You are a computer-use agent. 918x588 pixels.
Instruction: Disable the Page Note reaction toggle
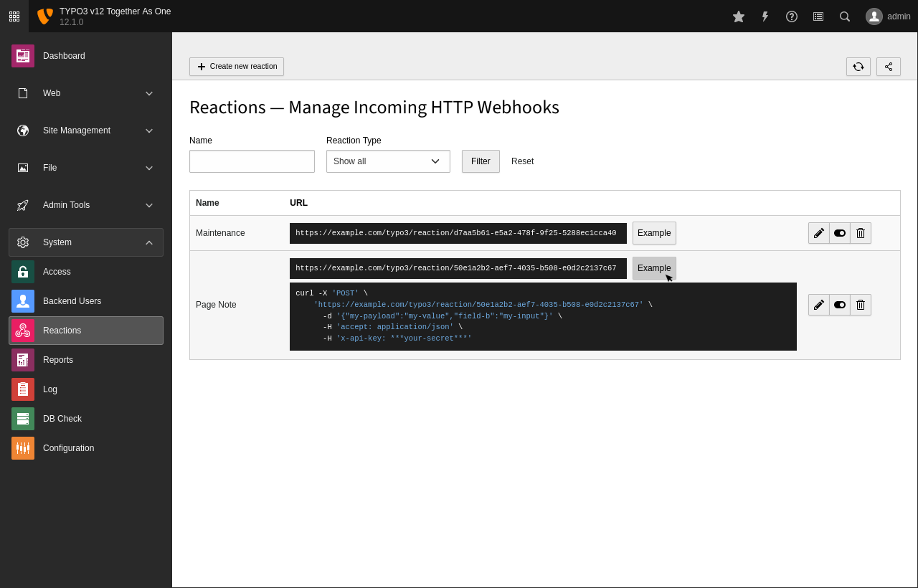[x=839, y=304]
